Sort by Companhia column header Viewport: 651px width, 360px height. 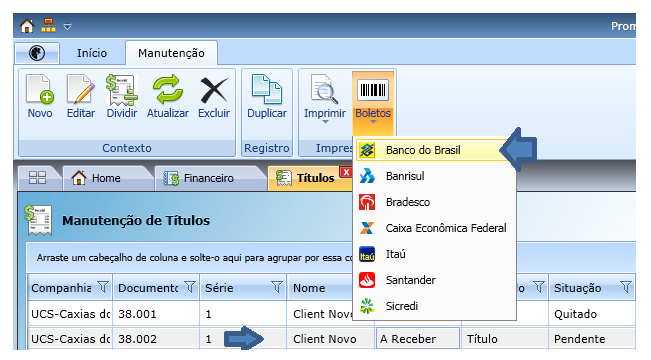point(61,288)
